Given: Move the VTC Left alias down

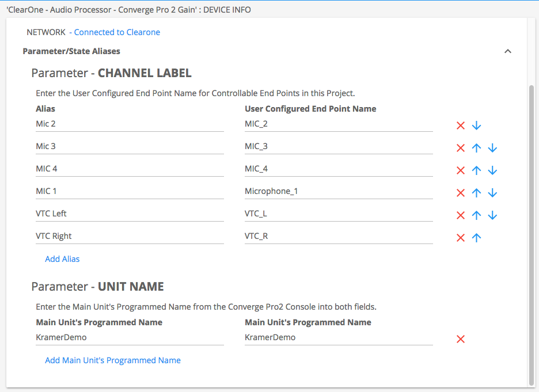Looking at the screenshot, I should 492,215.
